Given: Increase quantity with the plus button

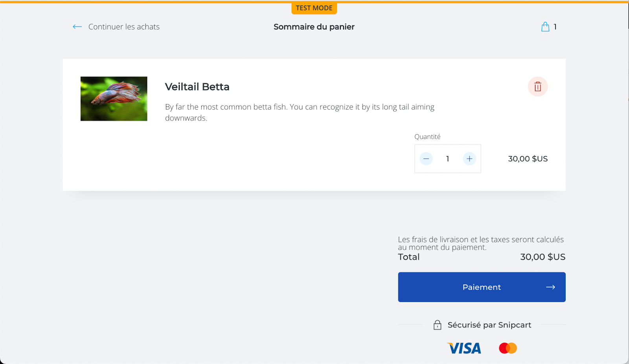Looking at the screenshot, I should (469, 159).
